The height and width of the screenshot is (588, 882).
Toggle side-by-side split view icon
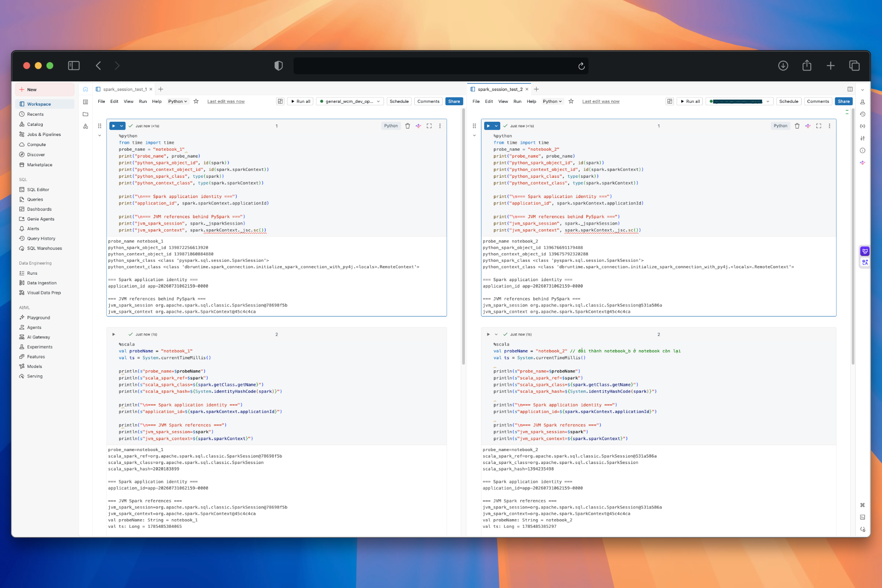850,90
